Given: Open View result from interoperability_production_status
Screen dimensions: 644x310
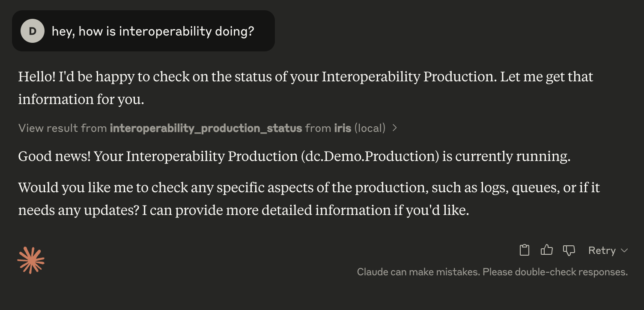Looking at the screenshot, I should (x=208, y=128).
